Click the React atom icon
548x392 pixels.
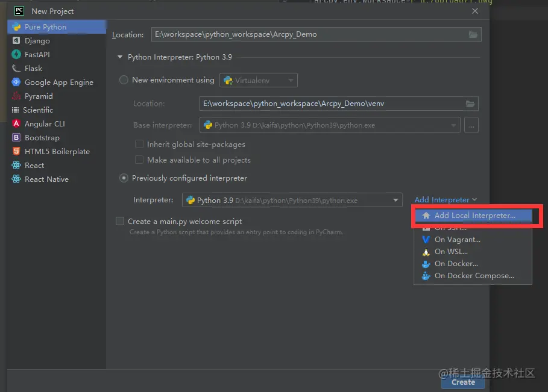(16, 165)
